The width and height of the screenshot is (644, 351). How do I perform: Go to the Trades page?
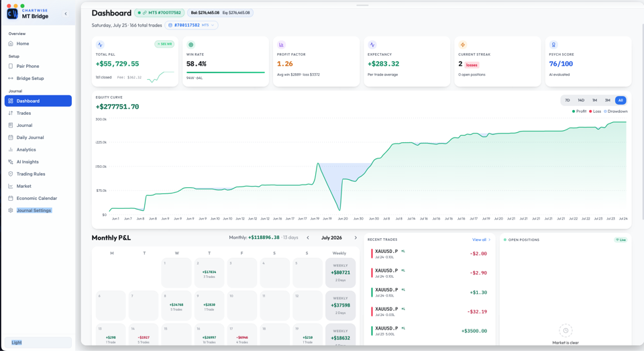(38, 113)
